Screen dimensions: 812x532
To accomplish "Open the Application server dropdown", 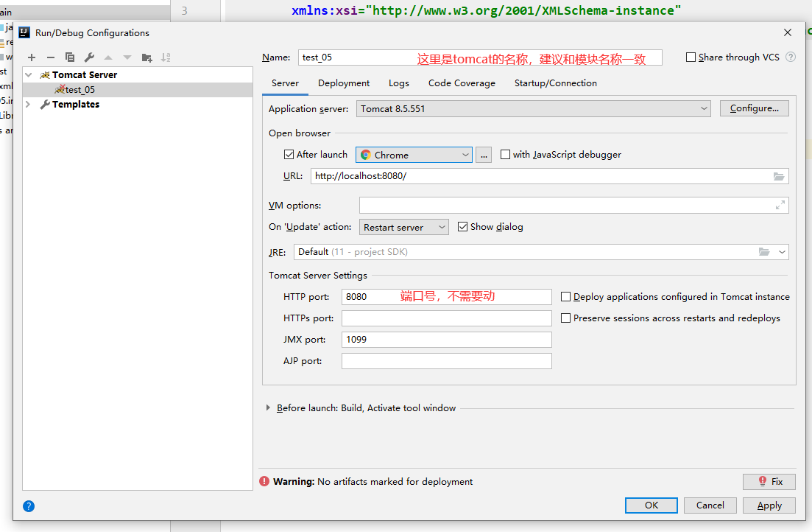I will 534,109.
